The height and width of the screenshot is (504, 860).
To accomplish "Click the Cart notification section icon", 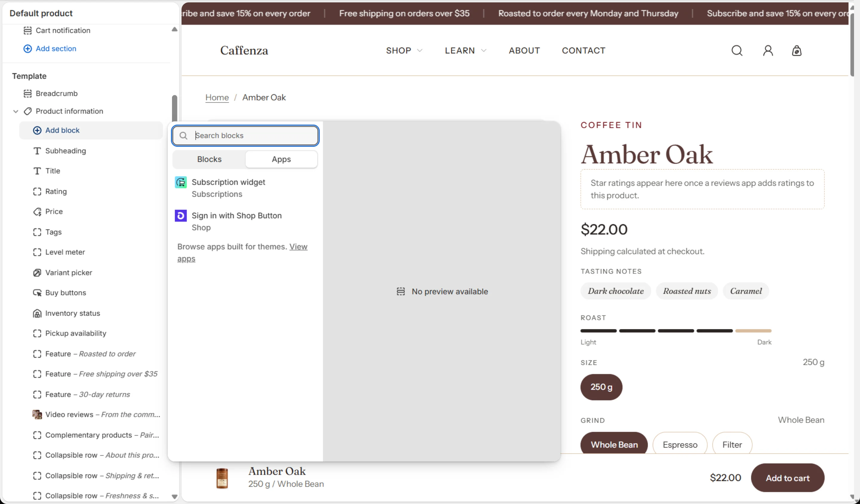I will [x=28, y=30].
